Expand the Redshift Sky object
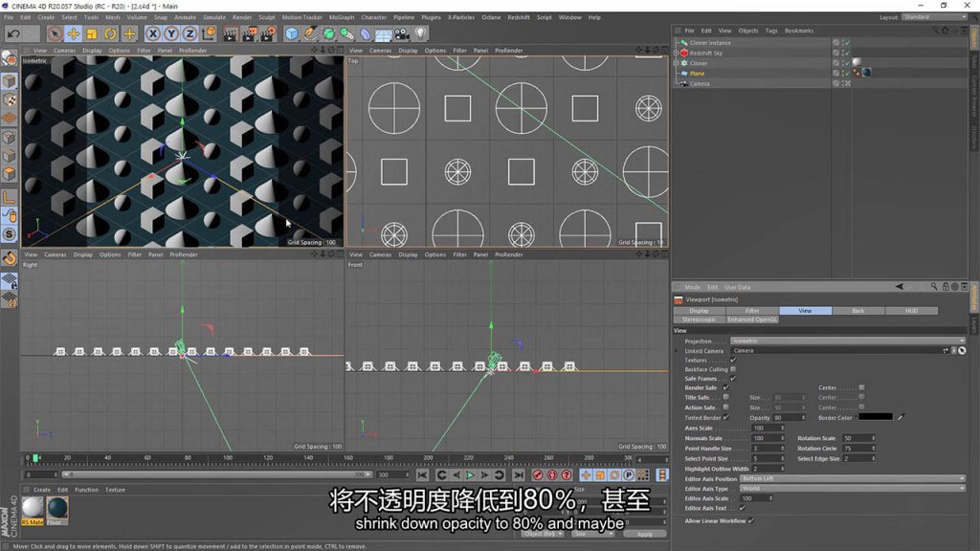 [x=676, y=54]
